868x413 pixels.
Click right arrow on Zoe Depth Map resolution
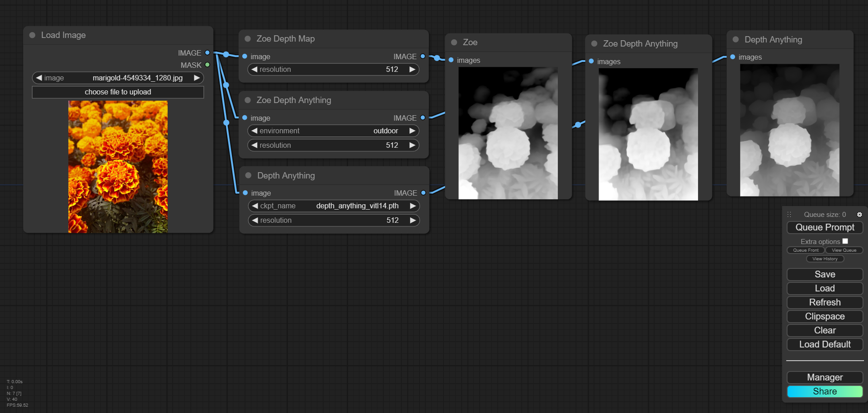click(x=412, y=70)
